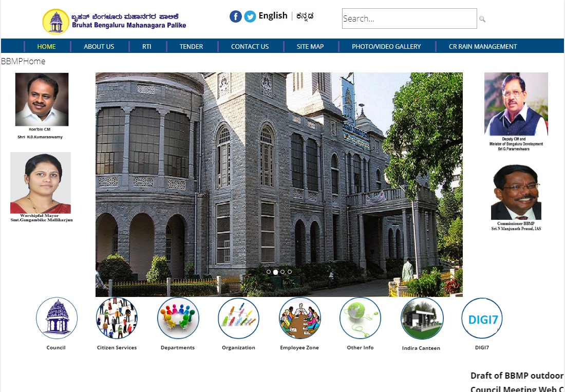Open the PHOTO/VIDEO GALLERY menu
565x392 pixels.
click(387, 46)
